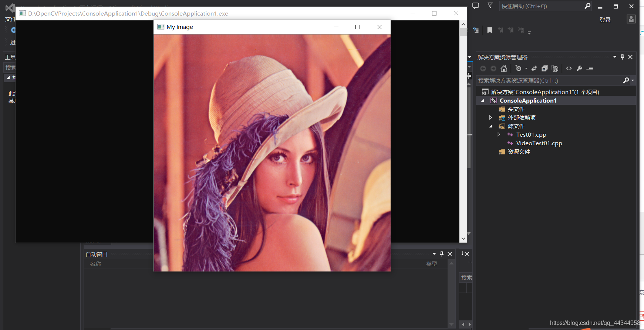Viewport: 644px width, 330px height.
Task: Select the Test01.cpp file
Action: [531, 135]
